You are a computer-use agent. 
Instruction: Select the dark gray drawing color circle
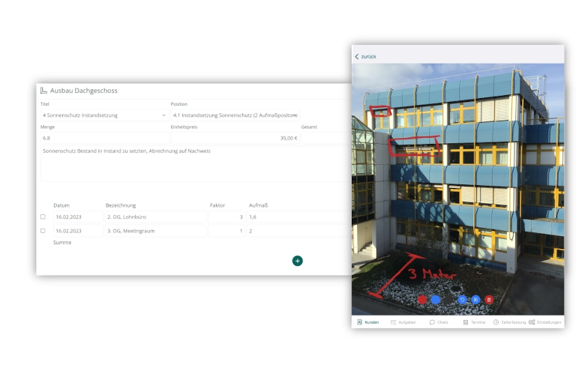pyautogui.click(x=449, y=300)
